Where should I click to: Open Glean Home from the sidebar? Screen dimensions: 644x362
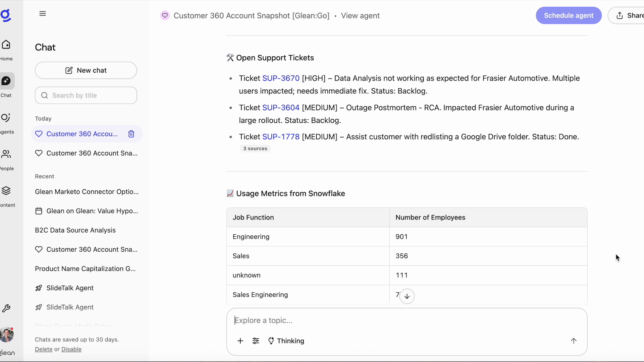point(6,47)
